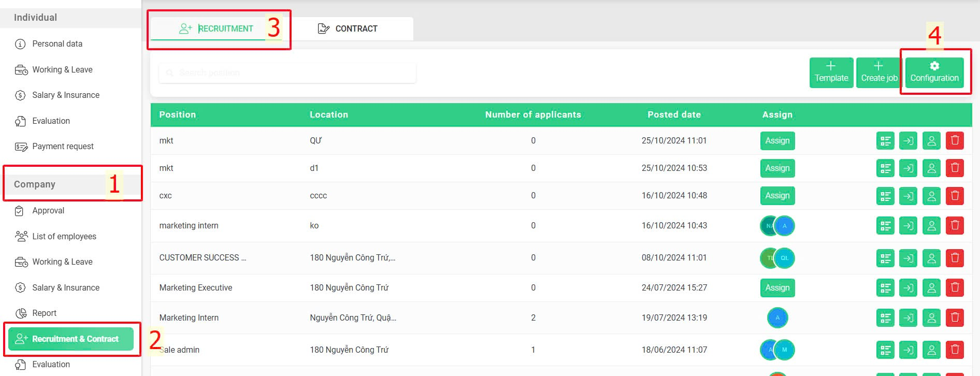Switch to the CONTRACT tab

tap(348, 28)
